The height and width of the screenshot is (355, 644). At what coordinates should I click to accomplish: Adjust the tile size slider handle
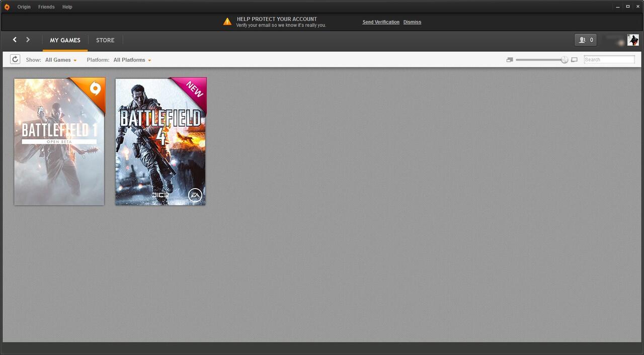[x=565, y=60]
